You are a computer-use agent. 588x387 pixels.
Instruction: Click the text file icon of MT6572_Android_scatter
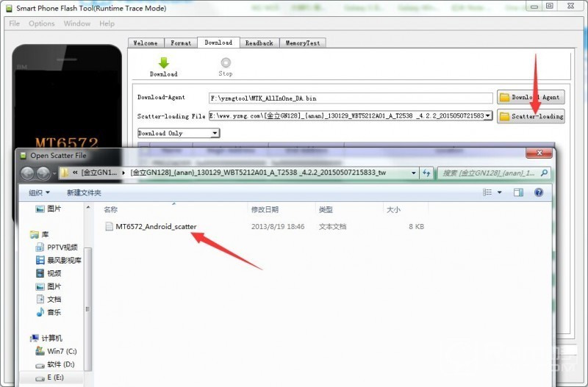coord(109,226)
